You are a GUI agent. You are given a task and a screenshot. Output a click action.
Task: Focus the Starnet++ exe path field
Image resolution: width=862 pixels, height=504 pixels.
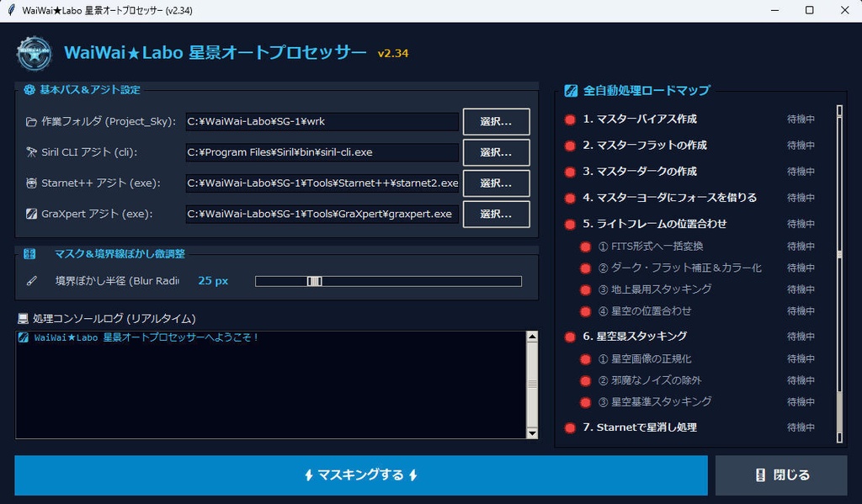322,183
